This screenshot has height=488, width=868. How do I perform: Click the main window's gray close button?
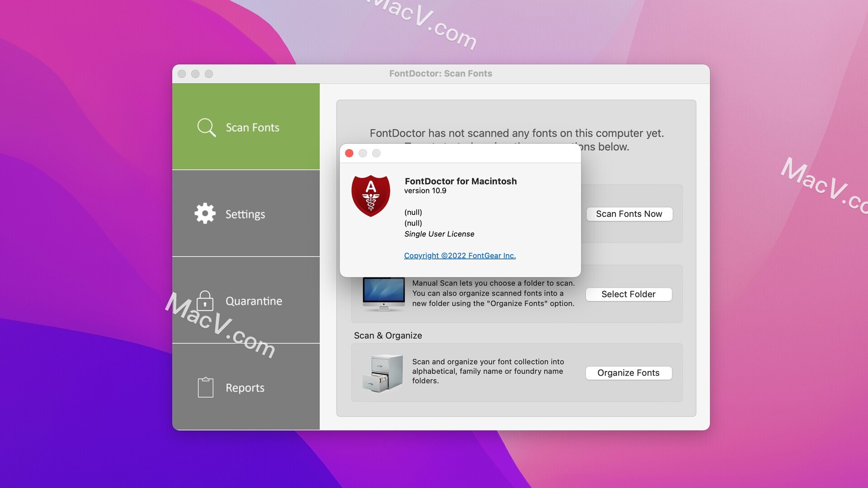click(182, 74)
